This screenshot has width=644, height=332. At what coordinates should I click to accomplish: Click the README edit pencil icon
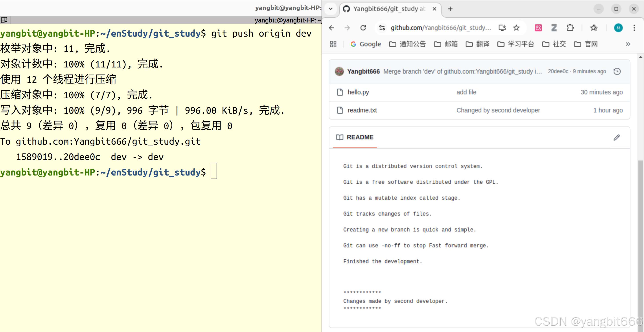click(x=616, y=138)
